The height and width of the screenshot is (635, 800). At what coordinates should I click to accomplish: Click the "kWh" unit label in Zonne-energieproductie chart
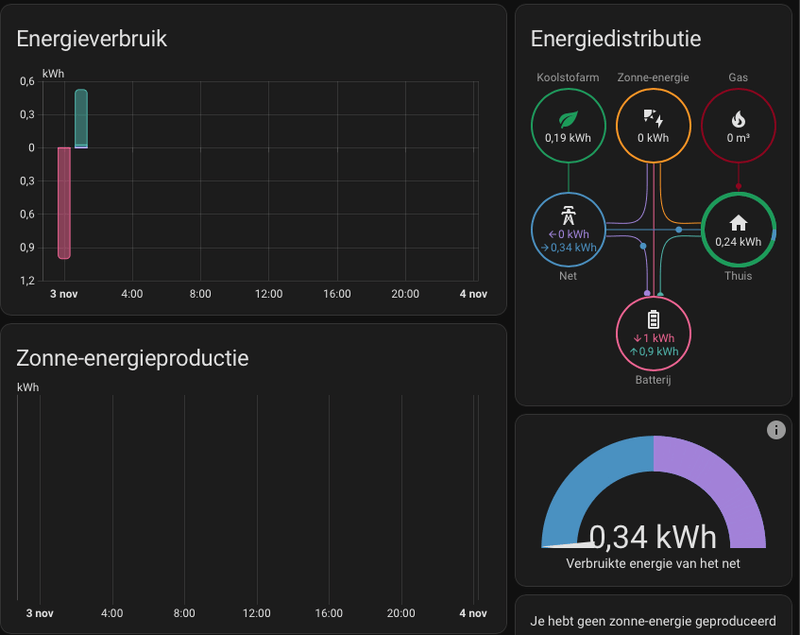pos(28,388)
